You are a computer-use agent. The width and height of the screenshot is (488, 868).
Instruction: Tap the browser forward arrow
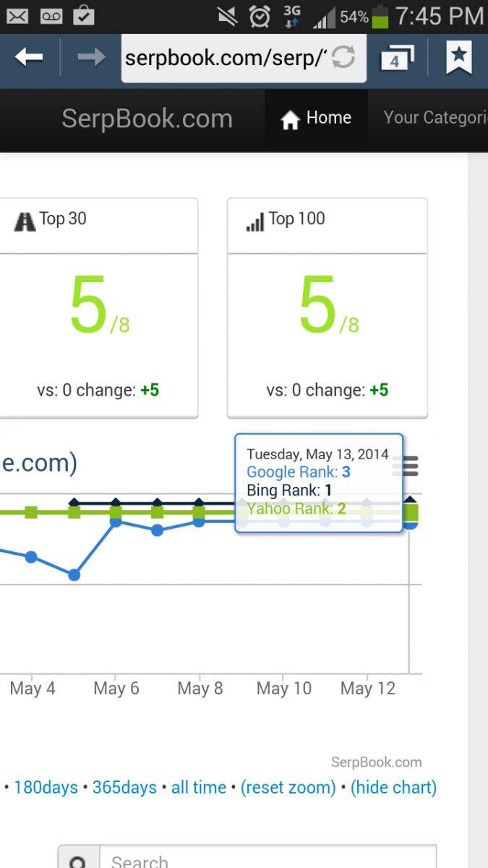[x=92, y=58]
